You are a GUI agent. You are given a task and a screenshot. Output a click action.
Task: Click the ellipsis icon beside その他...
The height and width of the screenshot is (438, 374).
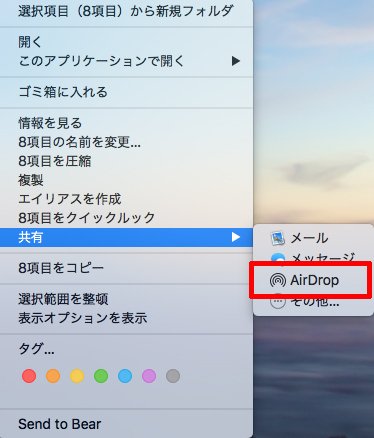pos(278,302)
